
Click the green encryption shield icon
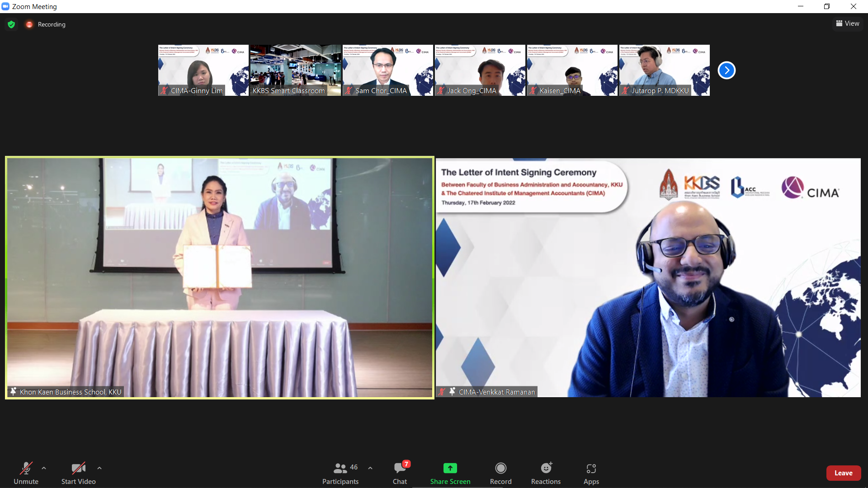11,24
